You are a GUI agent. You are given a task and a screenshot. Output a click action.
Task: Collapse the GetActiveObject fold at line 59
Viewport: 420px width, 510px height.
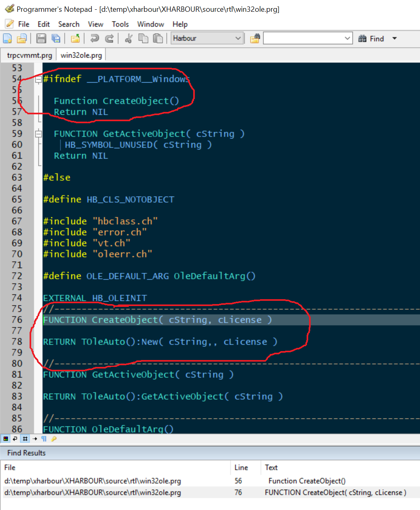click(x=38, y=134)
